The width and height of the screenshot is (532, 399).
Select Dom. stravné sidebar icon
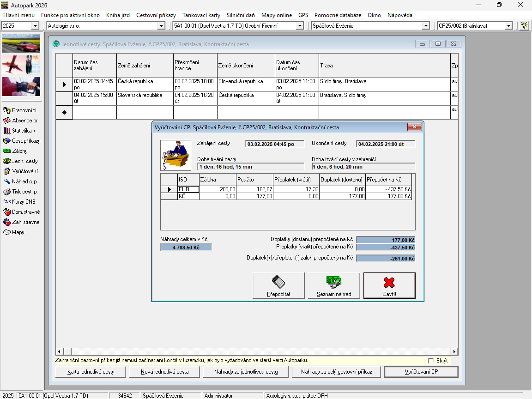pyautogui.click(x=7, y=212)
